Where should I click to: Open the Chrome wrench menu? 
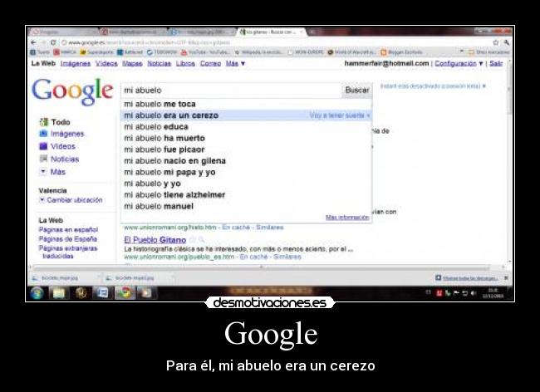point(506,42)
